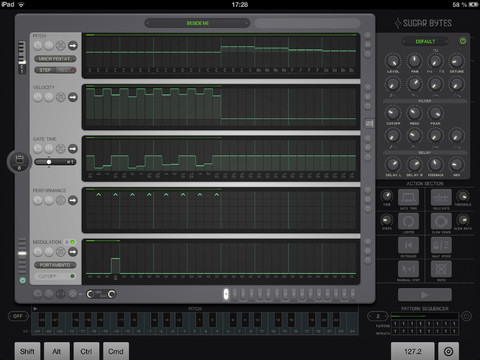Tap the Velocity lane arrow button

click(73, 97)
